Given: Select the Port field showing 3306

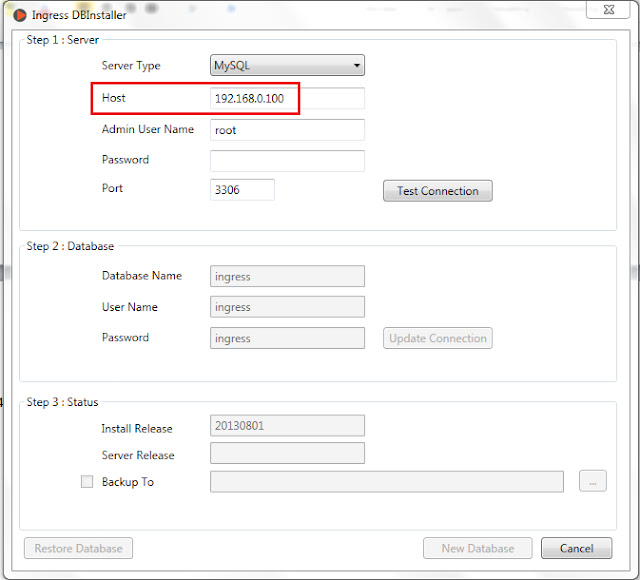Looking at the screenshot, I should pyautogui.click(x=242, y=190).
